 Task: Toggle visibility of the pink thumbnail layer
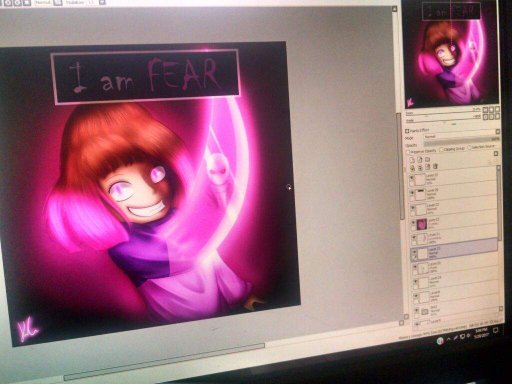[x=413, y=222]
